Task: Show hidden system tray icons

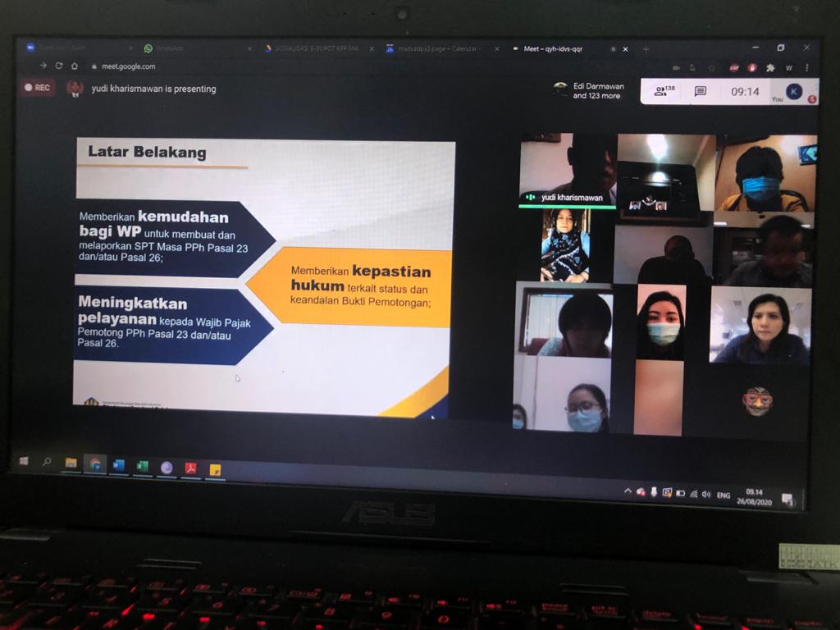Action: (628, 491)
